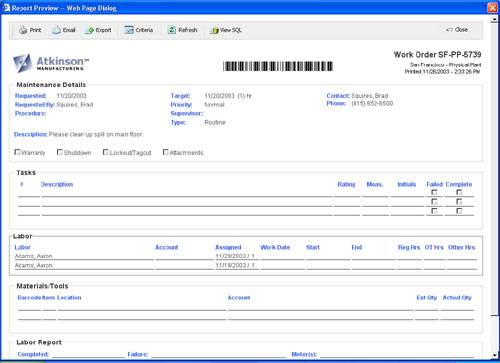Click the Meter(s) field line
The image size is (500, 363).
[x=397, y=355]
